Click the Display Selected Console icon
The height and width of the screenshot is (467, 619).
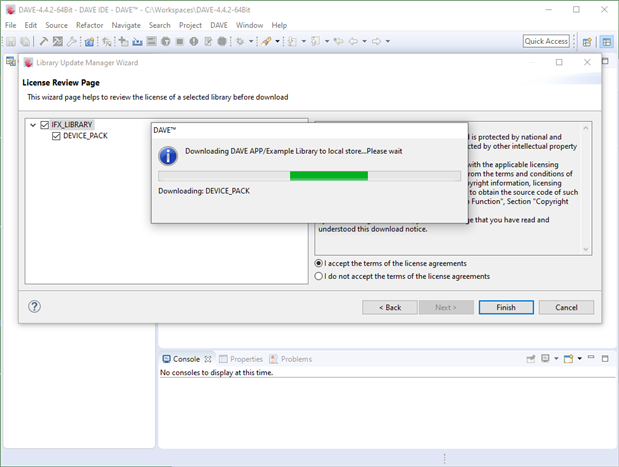(x=545, y=358)
